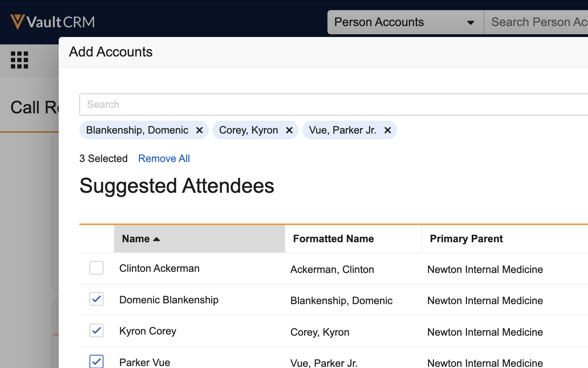Tick the Clinton Ackerman checkbox

(96, 268)
